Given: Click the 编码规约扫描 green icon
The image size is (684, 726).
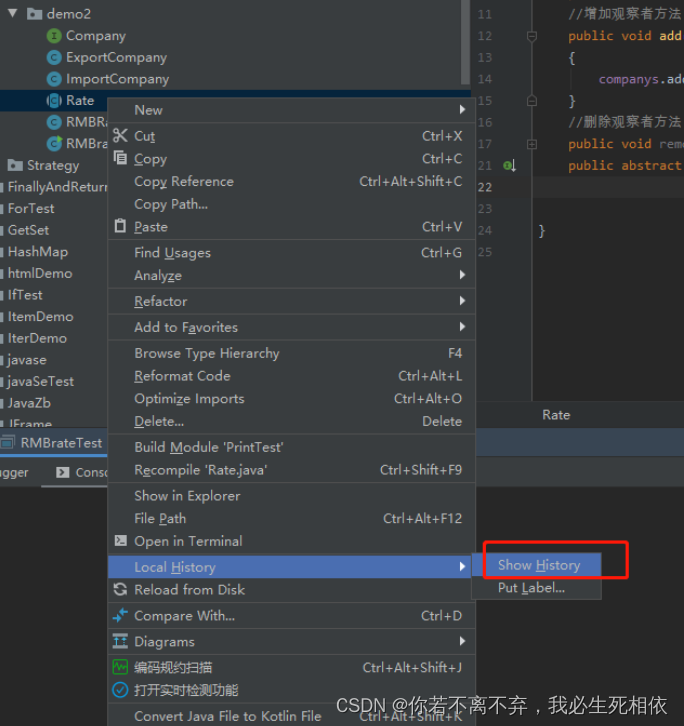Looking at the screenshot, I should click(x=120, y=667).
